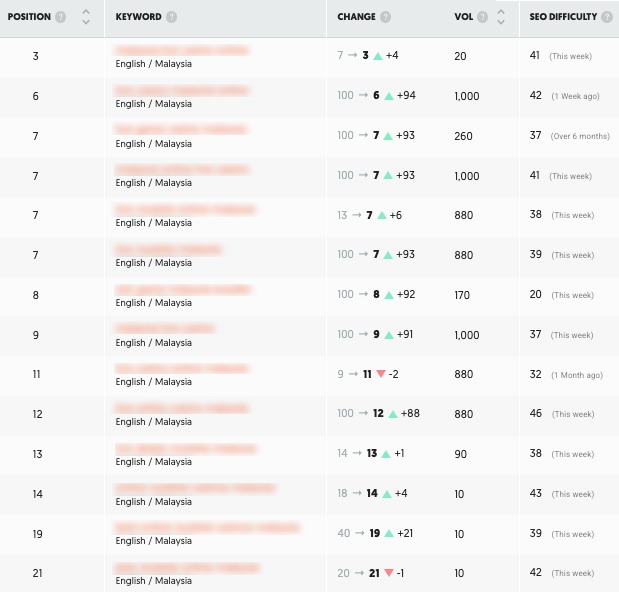
Task: Open the blurred keyword in position 3 row
Action: coord(182,50)
